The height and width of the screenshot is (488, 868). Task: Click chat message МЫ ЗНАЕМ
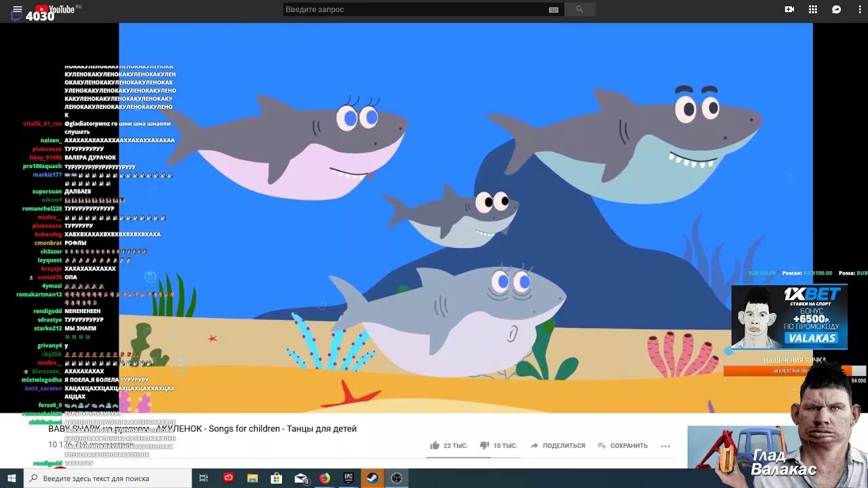pyautogui.click(x=80, y=328)
